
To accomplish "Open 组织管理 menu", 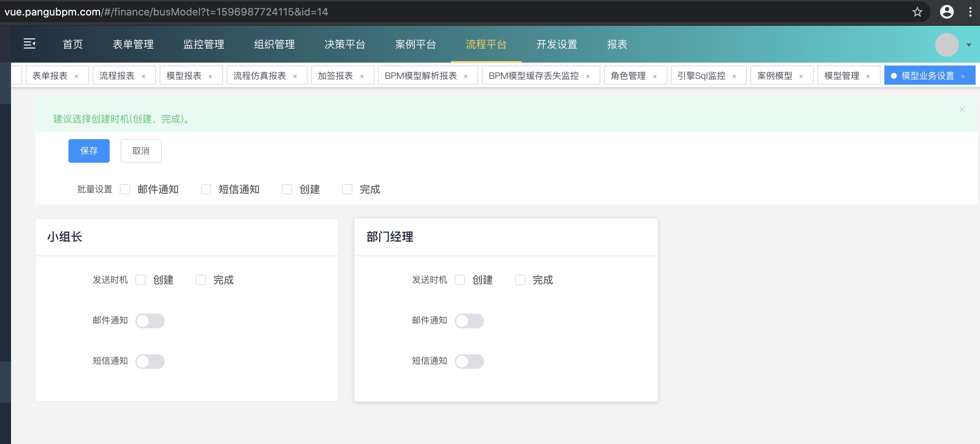I will click(275, 44).
